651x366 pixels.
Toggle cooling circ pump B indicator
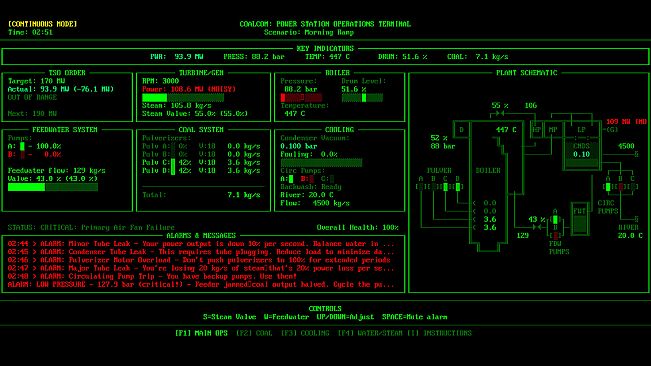click(x=311, y=179)
